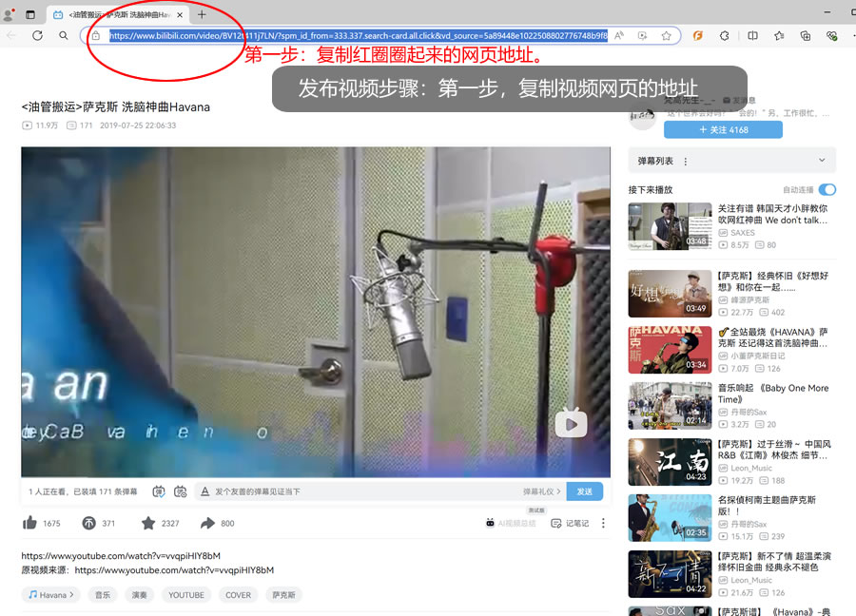
Task: Click the uploader avatar image
Action: (x=643, y=115)
